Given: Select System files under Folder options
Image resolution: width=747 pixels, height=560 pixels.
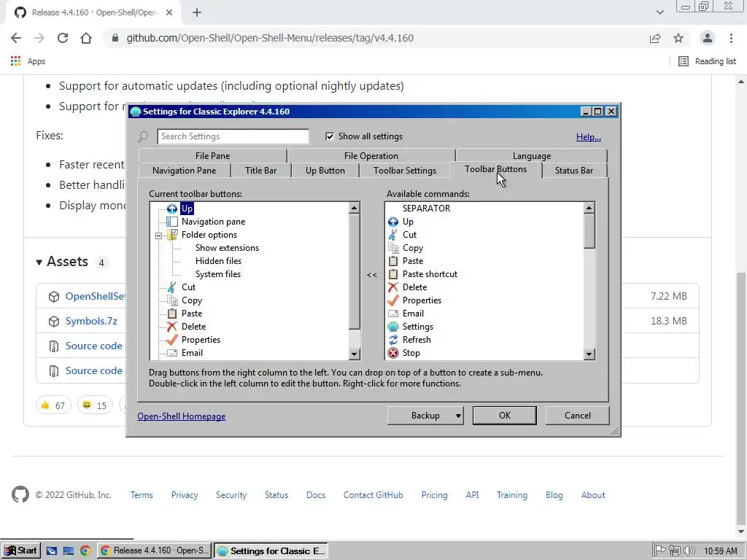Looking at the screenshot, I should 217,274.
